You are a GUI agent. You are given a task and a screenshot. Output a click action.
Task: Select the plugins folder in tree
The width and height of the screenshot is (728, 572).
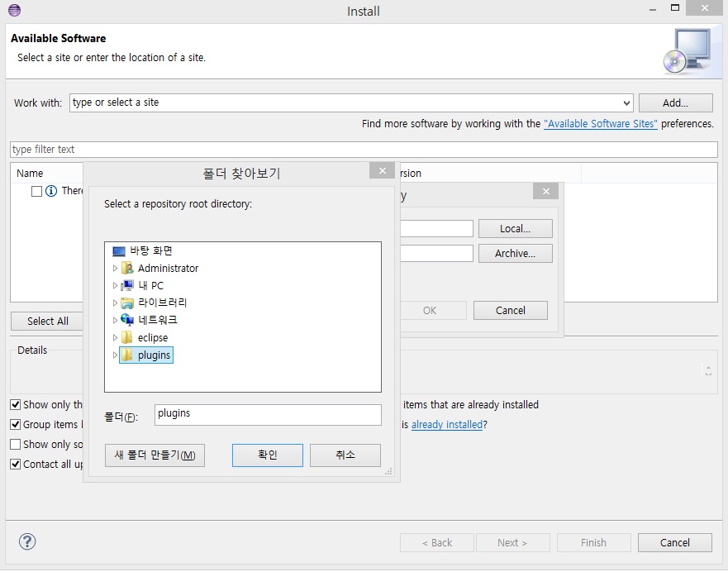(x=154, y=355)
